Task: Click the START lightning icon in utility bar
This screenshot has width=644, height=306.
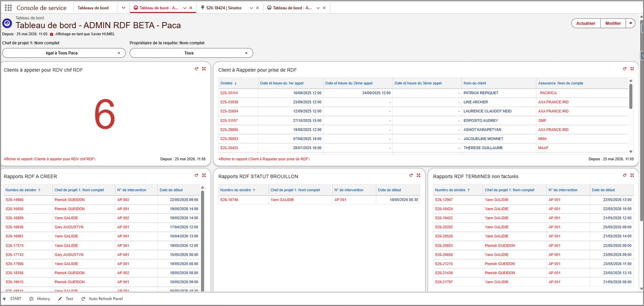Action: pos(4,299)
